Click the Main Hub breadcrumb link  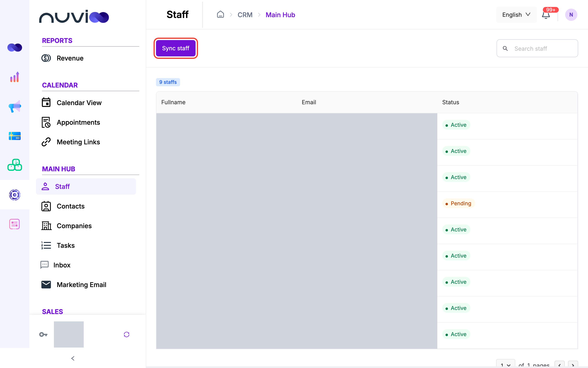pyautogui.click(x=280, y=15)
